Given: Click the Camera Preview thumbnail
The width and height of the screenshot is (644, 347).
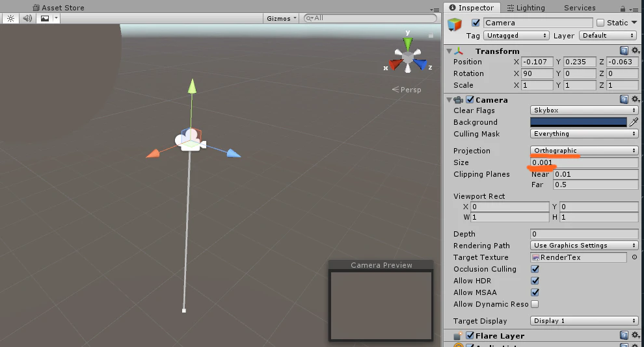Looking at the screenshot, I should (381, 305).
